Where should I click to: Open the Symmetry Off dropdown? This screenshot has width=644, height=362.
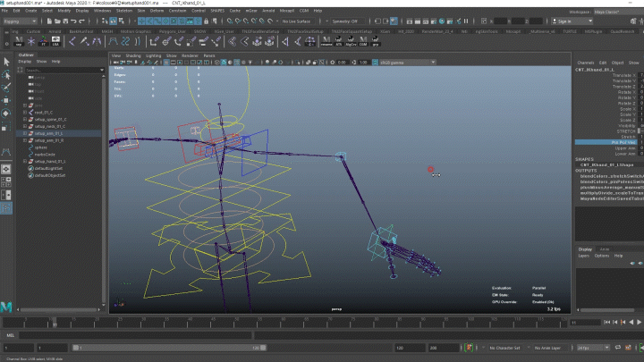point(347,21)
